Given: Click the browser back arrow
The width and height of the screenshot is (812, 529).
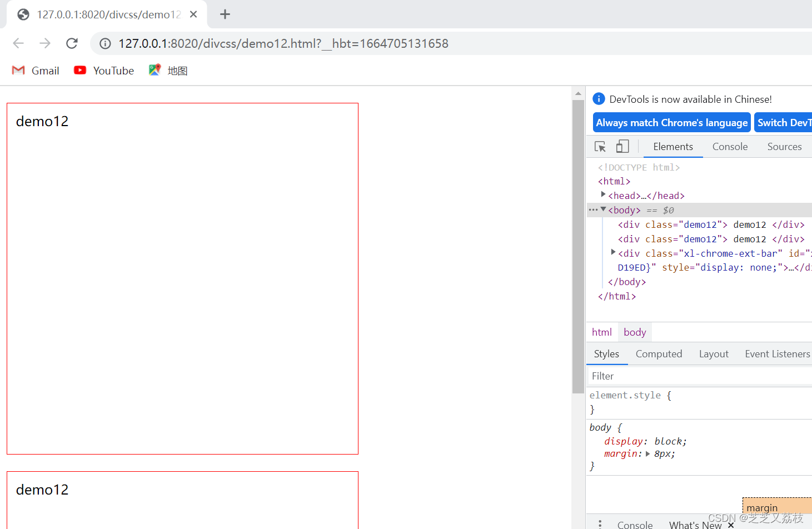Looking at the screenshot, I should tap(18, 43).
